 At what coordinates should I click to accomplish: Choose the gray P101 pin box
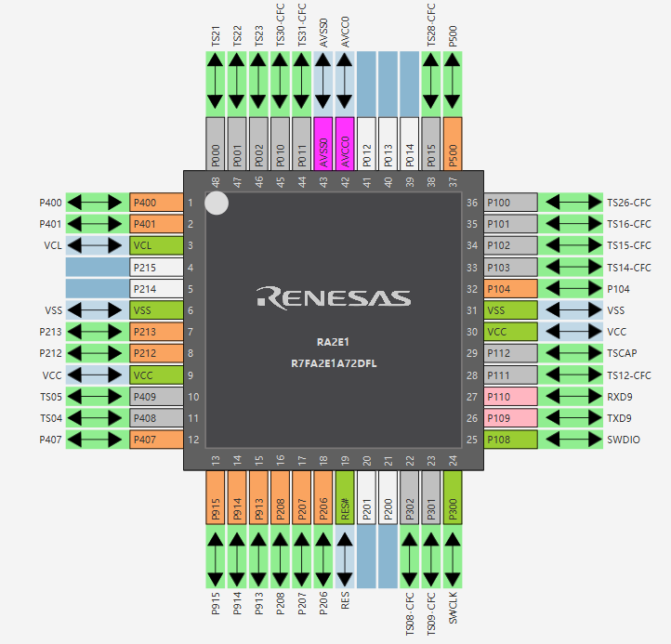coord(511,224)
